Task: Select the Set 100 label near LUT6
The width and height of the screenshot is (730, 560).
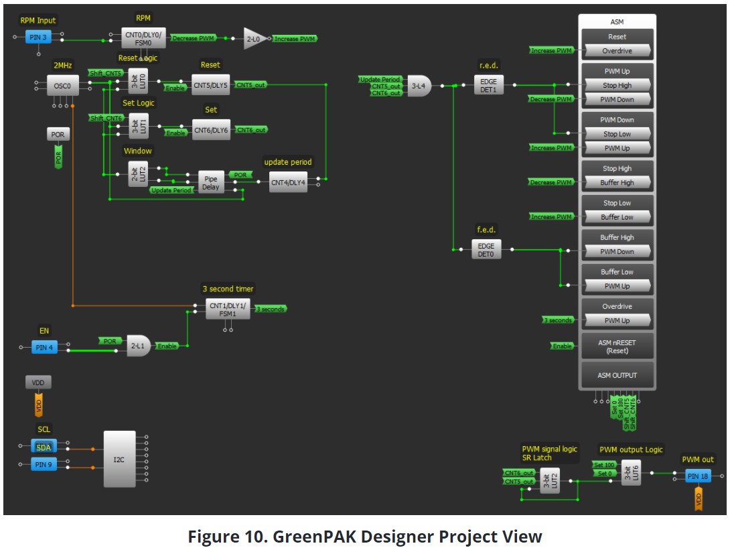Action: pyautogui.click(x=604, y=465)
